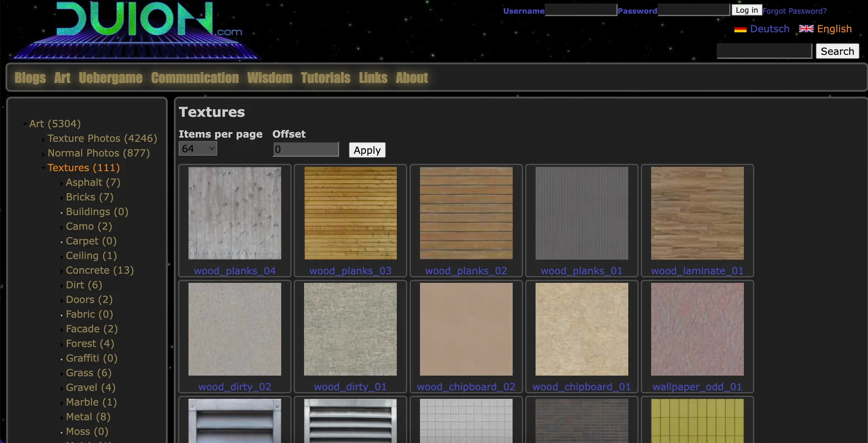Open the Tutorials menu
868x443 pixels.
pyautogui.click(x=325, y=78)
